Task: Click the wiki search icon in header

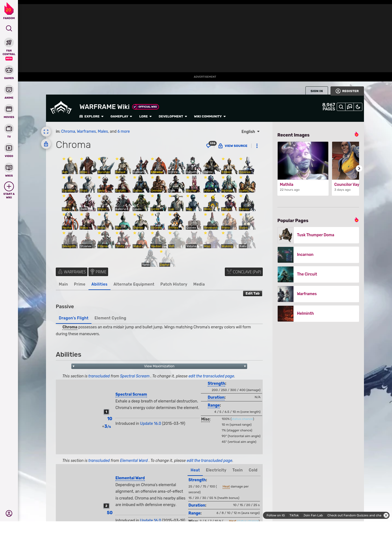Action: 341,107
